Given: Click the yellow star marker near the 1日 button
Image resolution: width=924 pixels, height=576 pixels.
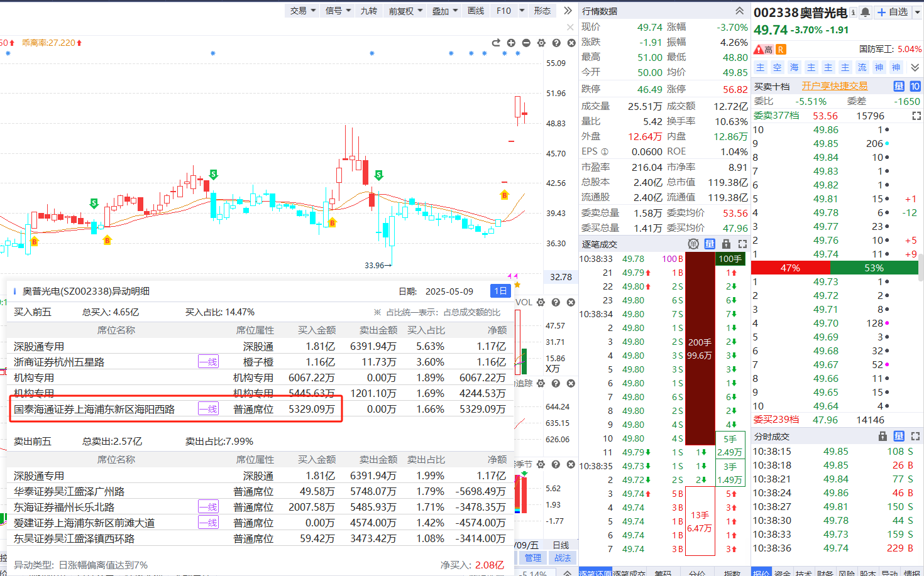Looking at the screenshot, I should tap(517, 285).
